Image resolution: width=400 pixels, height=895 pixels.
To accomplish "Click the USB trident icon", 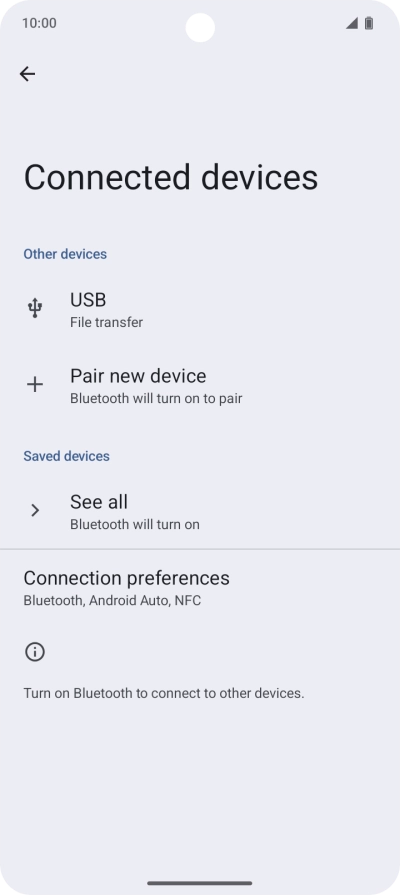I will [35, 308].
